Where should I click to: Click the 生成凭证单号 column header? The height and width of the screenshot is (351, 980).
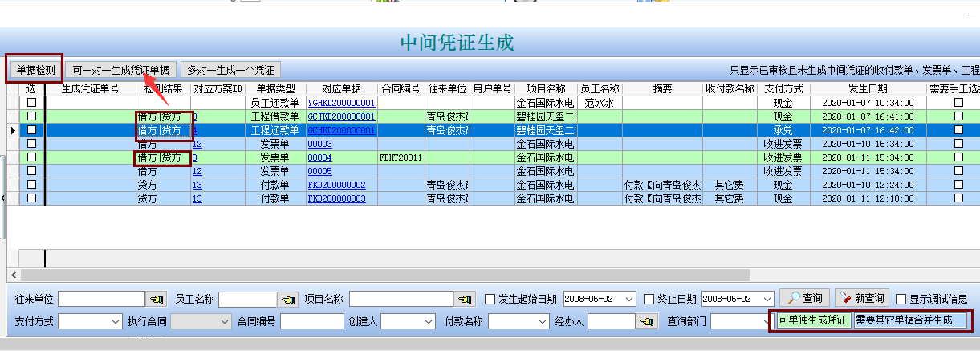(91, 89)
